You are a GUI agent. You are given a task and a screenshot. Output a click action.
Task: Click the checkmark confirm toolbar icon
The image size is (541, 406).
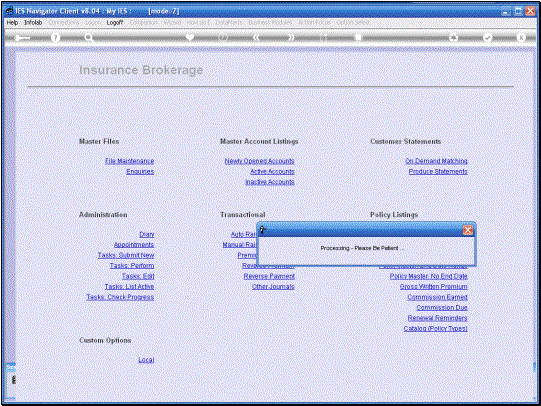[487, 38]
